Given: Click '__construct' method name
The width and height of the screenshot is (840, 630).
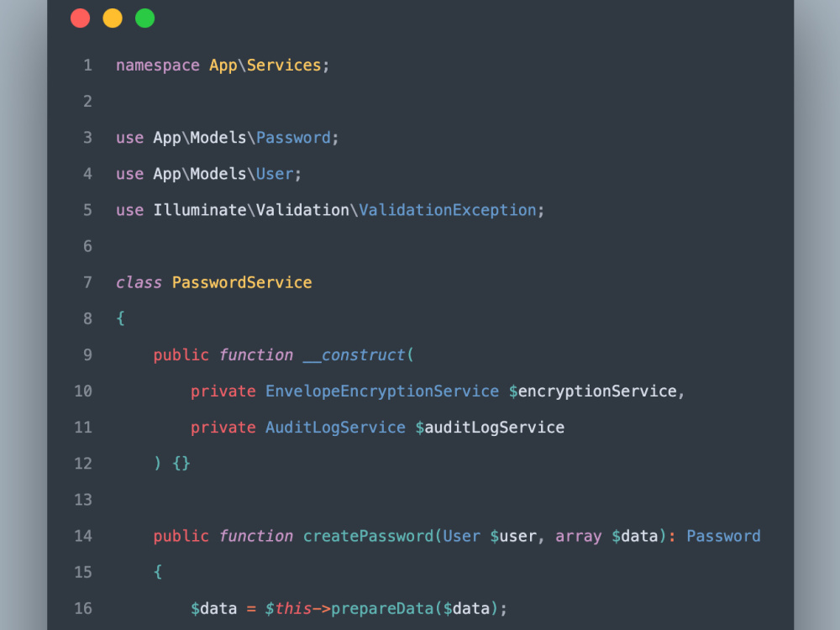Looking at the screenshot, I should pyautogui.click(x=354, y=354).
